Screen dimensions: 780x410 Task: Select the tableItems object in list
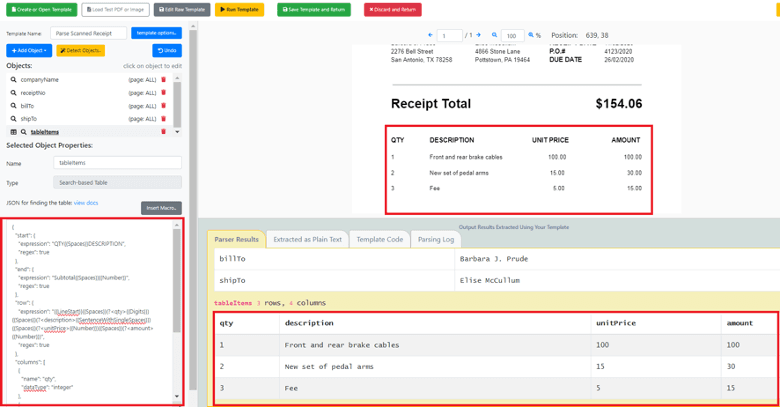click(45, 132)
